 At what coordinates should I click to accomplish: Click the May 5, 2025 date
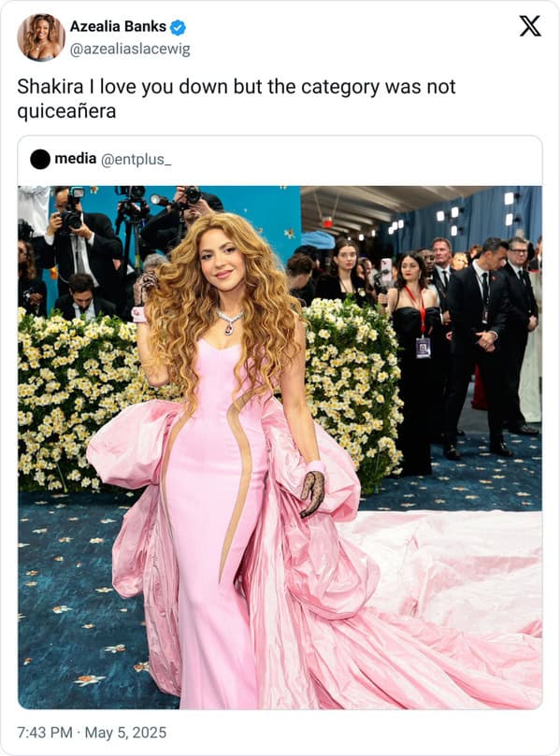pyautogui.click(x=125, y=733)
